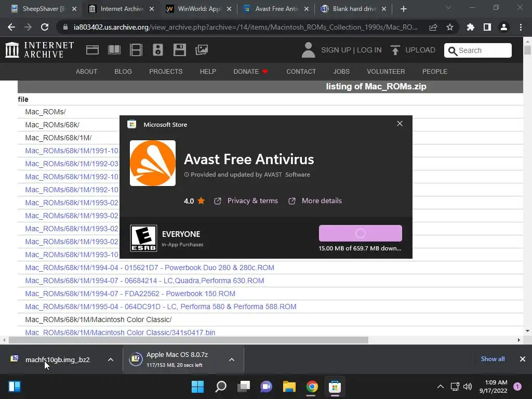Open the ABOUT menu item
Viewport: 532px width, 399px height.
click(x=87, y=72)
